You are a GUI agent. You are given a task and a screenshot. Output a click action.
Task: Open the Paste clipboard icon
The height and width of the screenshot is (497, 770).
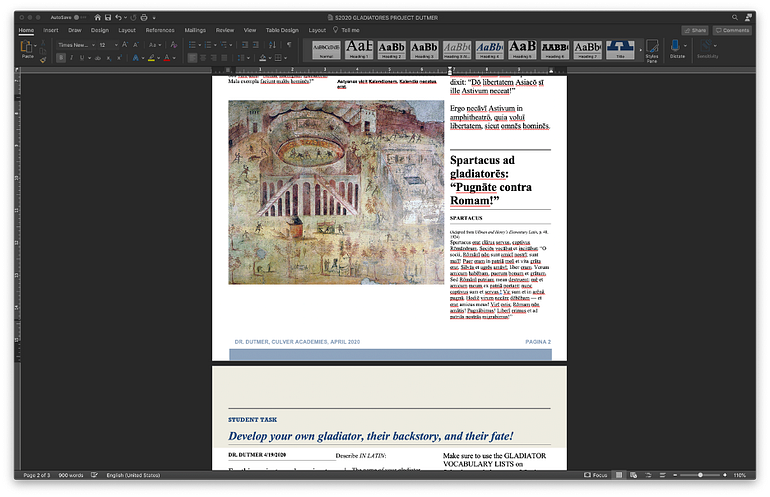(27, 47)
